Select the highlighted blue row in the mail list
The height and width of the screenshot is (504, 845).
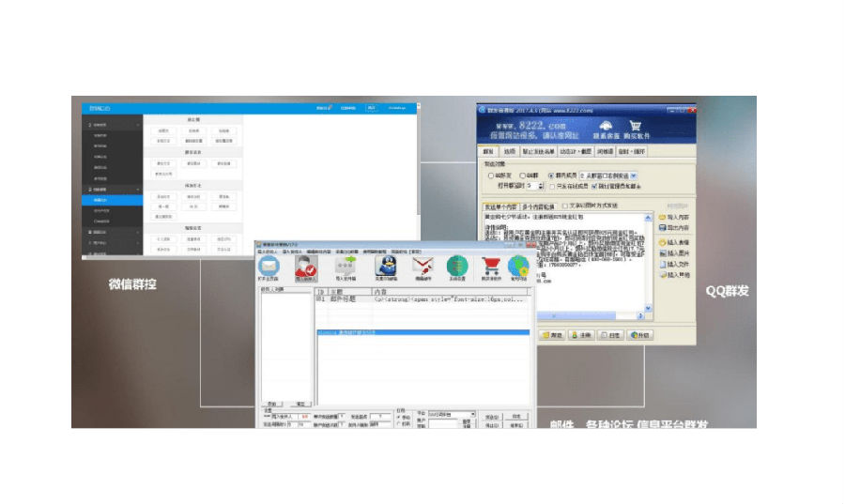(x=422, y=332)
